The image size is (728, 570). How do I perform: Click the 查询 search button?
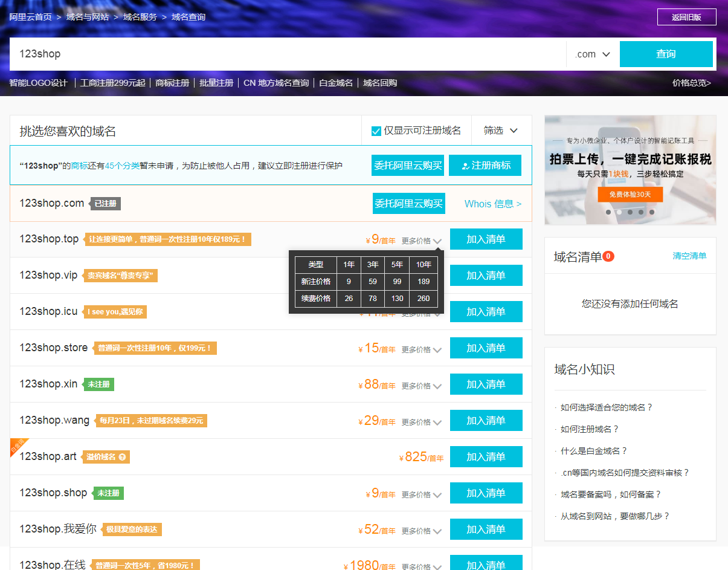(x=666, y=54)
